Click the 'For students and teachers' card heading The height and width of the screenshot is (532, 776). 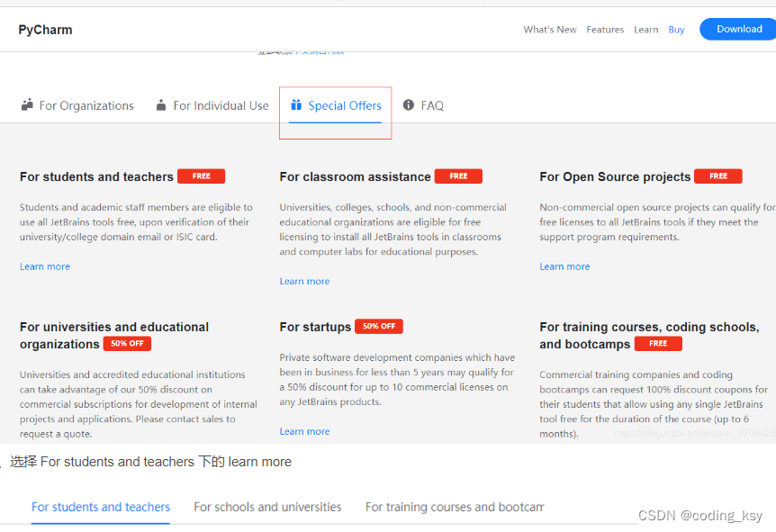[96, 176]
